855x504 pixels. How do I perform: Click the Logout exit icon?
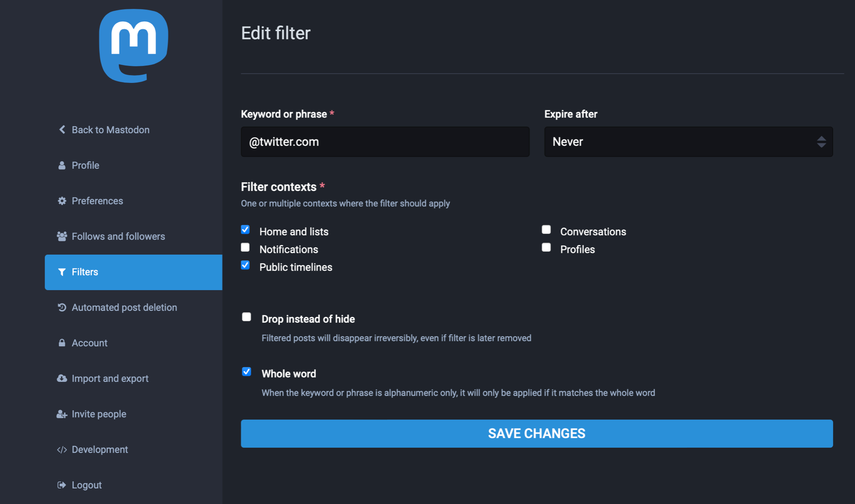coord(62,485)
